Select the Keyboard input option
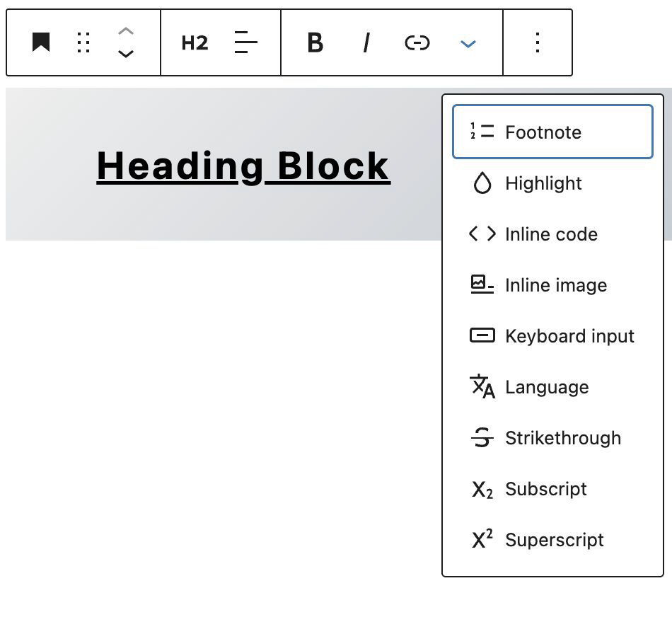This screenshot has width=672, height=634. click(x=552, y=335)
